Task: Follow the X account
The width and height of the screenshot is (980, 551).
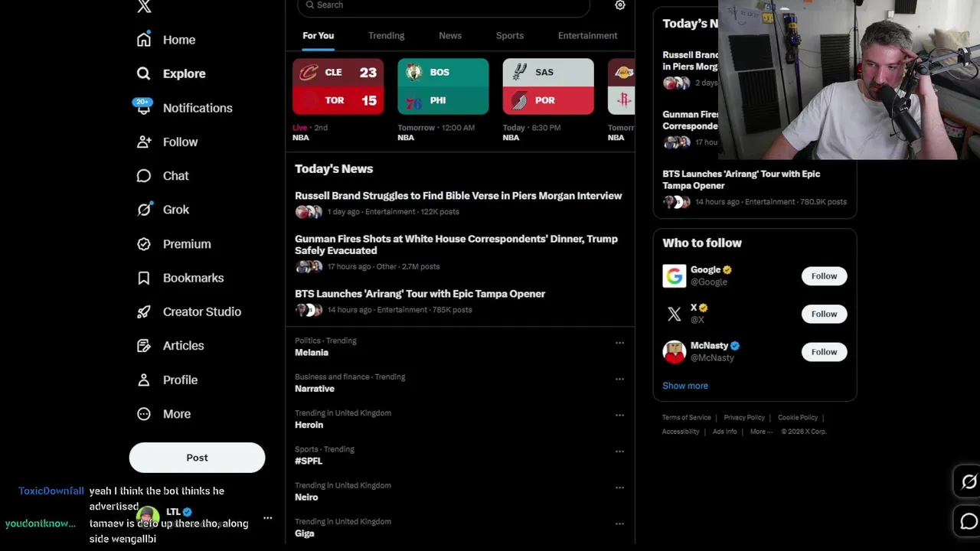Action: tap(824, 314)
